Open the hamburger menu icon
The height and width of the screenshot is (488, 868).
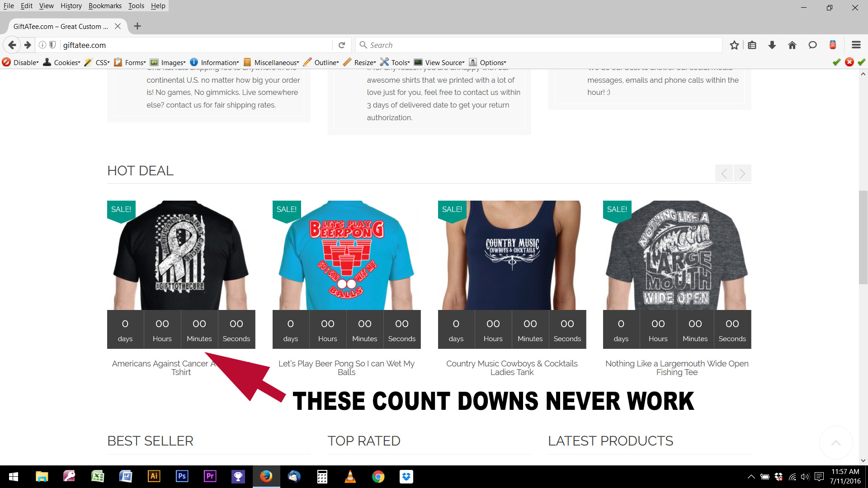pyautogui.click(x=856, y=45)
